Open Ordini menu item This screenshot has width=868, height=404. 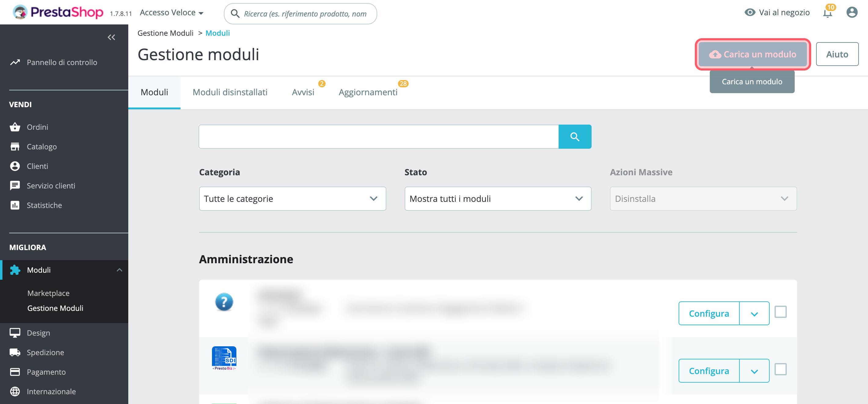pos(37,127)
